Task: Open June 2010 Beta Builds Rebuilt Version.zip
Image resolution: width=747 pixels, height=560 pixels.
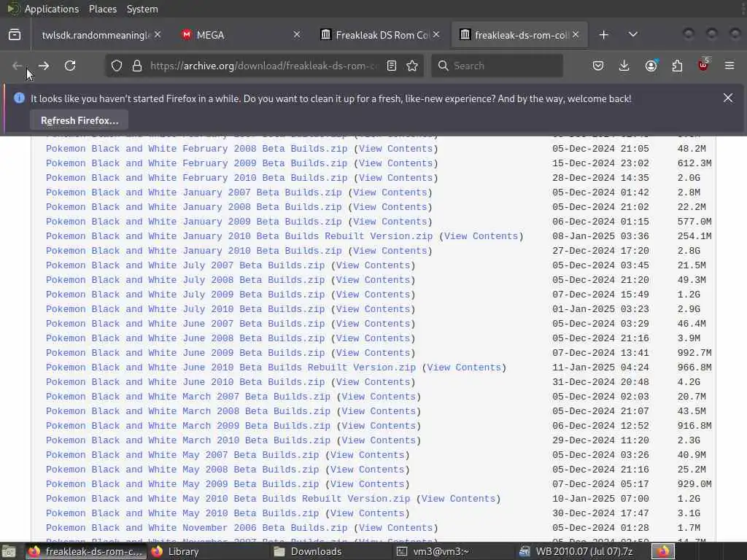Action: pyautogui.click(x=231, y=367)
